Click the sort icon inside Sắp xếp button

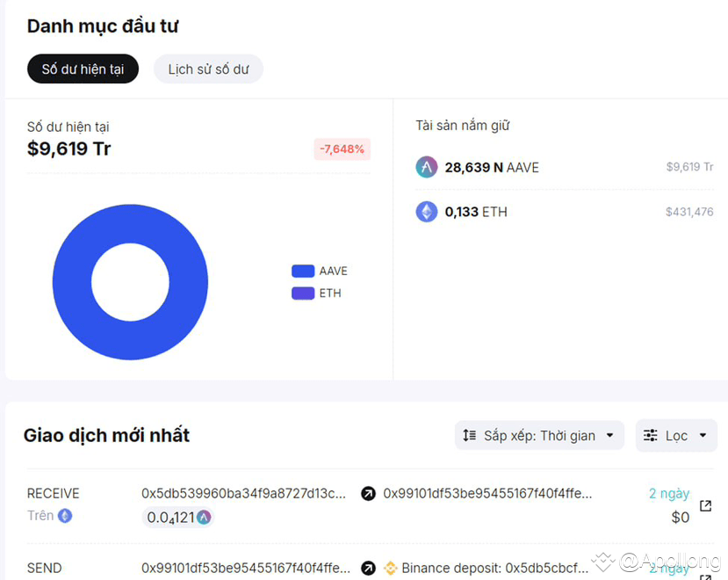(466, 435)
